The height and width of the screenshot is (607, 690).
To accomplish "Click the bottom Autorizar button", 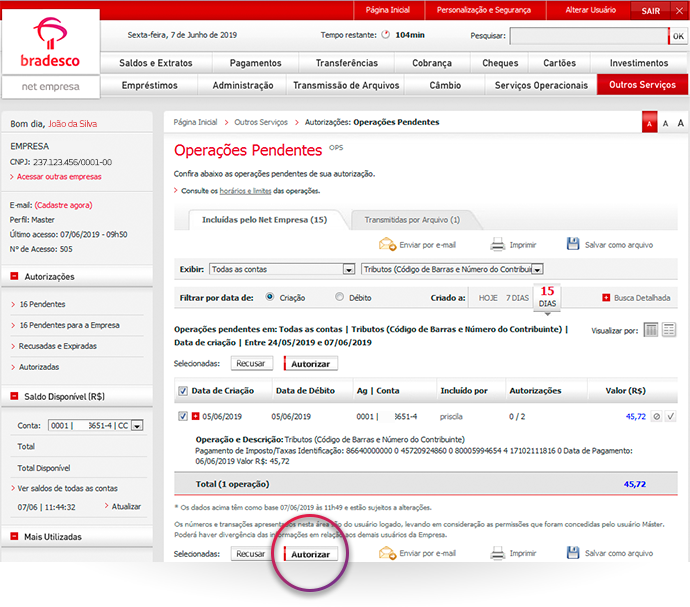I will [310, 553].
